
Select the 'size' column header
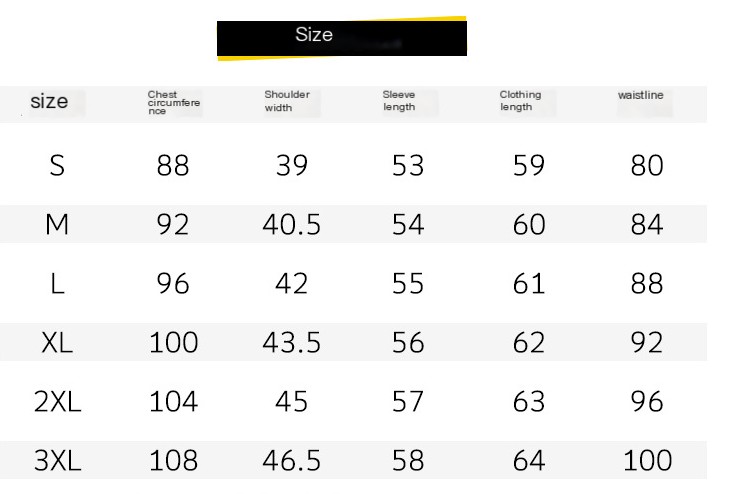(x=49, y=101)
